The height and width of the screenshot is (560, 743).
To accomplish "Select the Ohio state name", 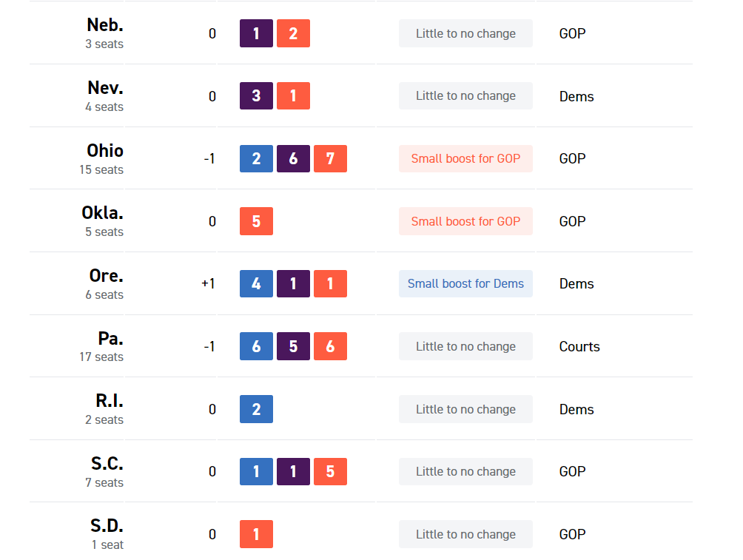I will (x=105, y=151).
